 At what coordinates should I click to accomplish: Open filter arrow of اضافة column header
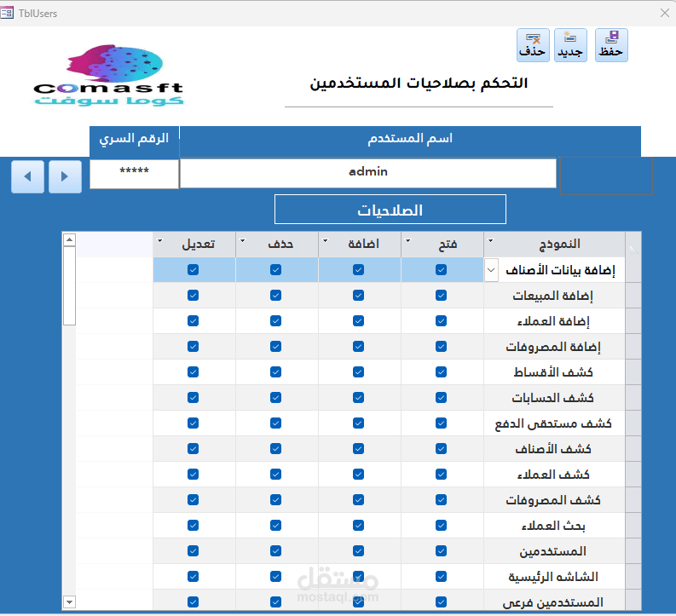pyautogui.click(x=325, y=240)
